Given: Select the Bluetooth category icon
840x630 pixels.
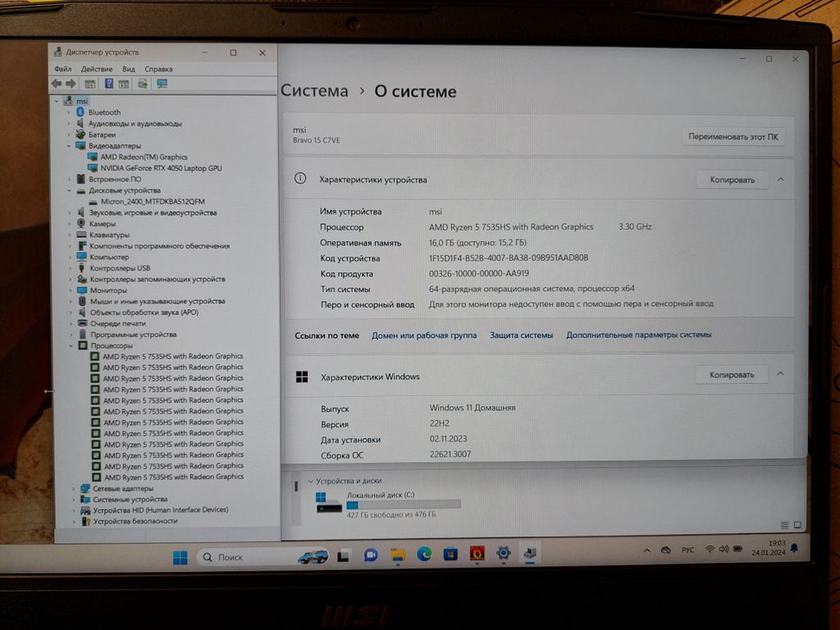Looking at the screenshot, I should (x=80, y=112).
